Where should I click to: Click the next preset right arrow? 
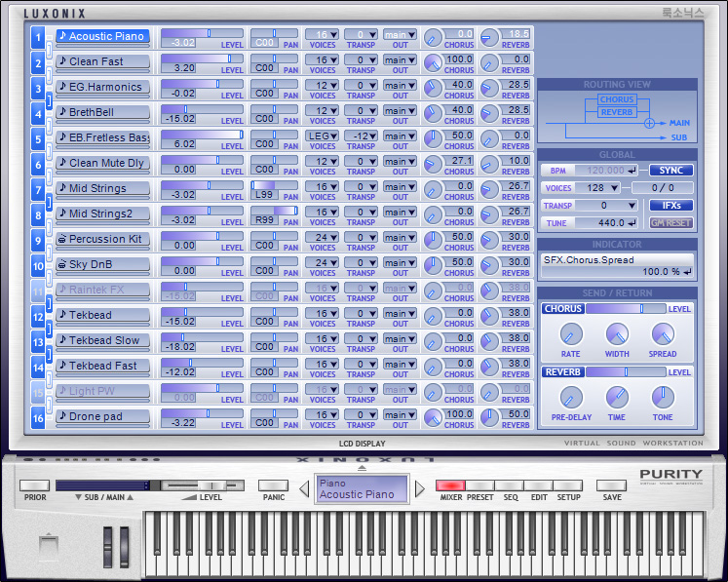point(420,488)
